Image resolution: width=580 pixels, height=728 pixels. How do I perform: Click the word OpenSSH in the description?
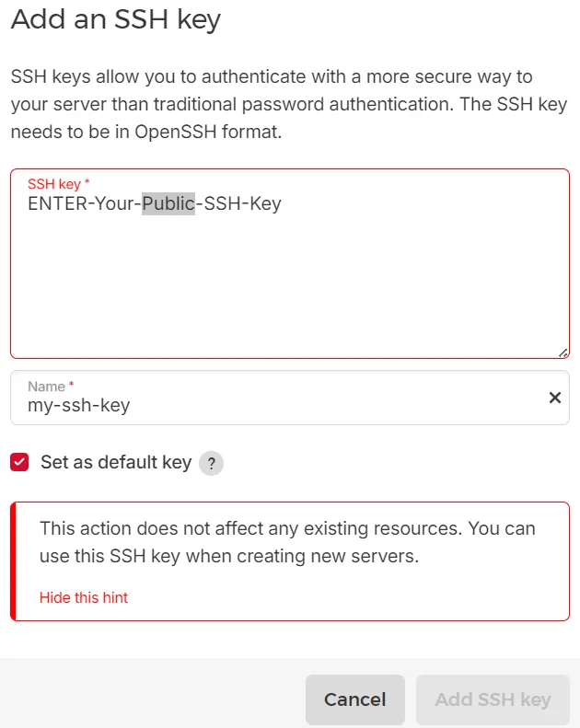(179, 132)
